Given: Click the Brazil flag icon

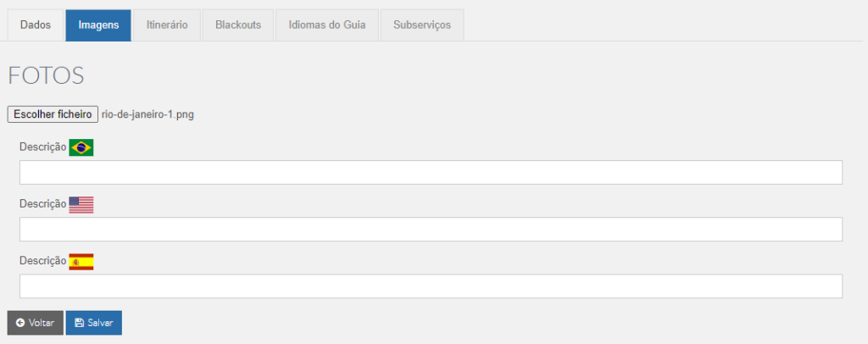Looking at the screenshot, I should coord(81,147).
